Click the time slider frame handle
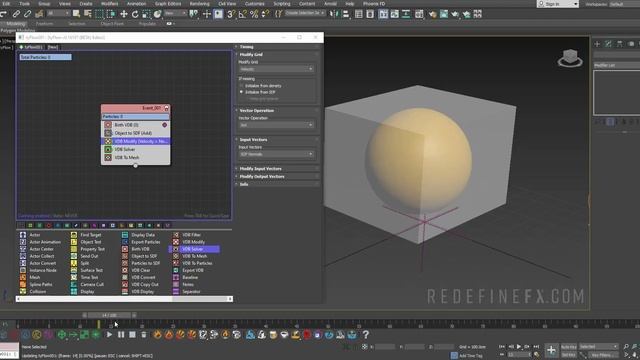This screenshot has height=360, width=640. [x=109, y=315]
